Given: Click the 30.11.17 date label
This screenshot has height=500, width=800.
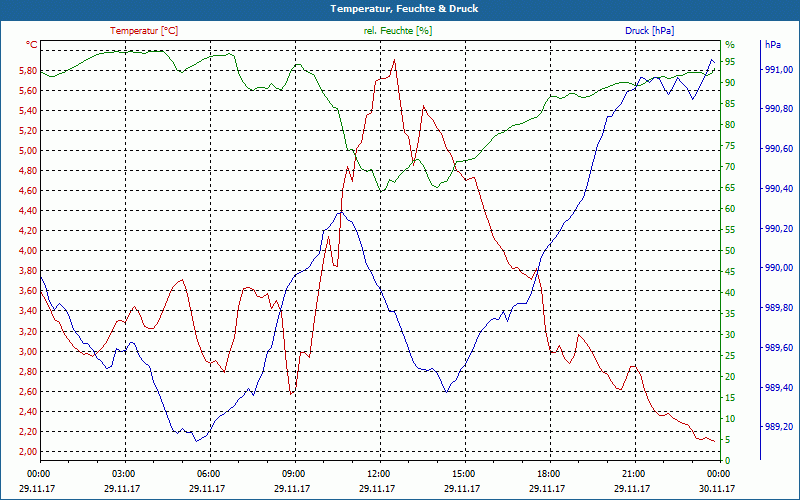Looking at the screenshot, I should (717, 488).
